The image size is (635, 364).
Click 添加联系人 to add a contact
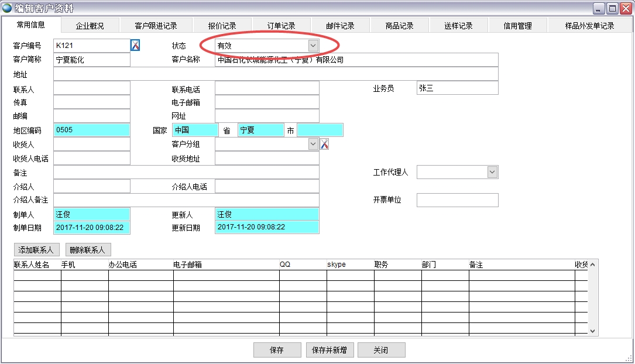(36, 250)
